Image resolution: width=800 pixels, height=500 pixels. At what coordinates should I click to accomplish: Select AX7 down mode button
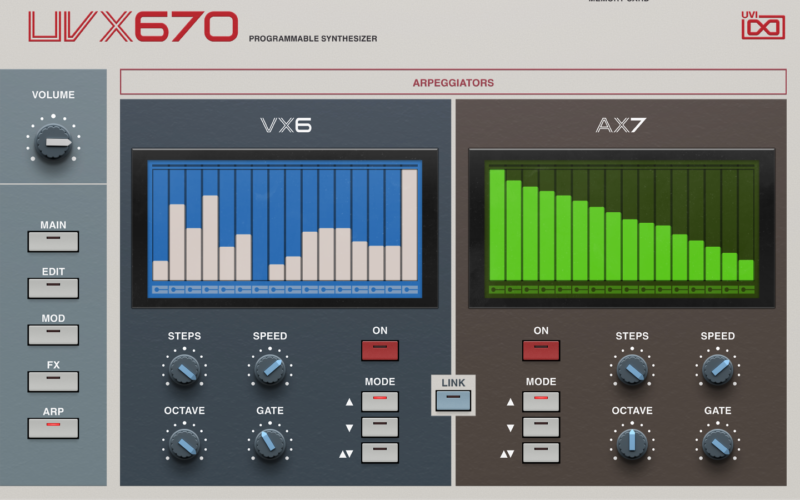tap(541, 427)
